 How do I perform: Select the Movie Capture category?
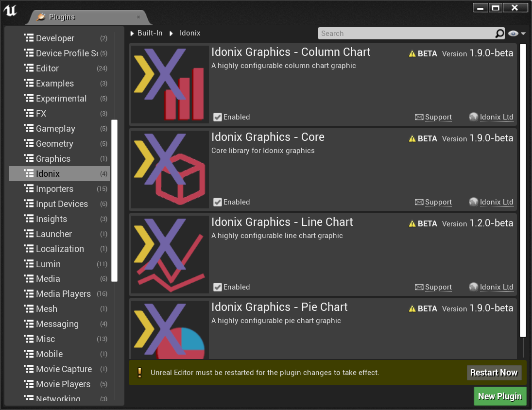click(x=60, y=369)
